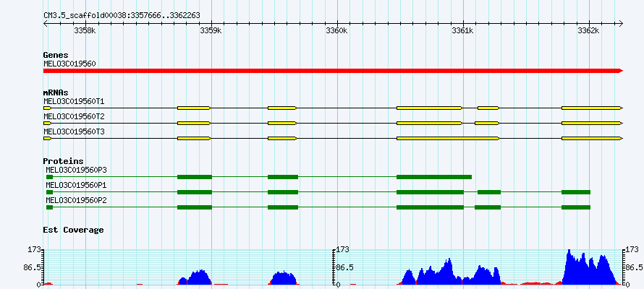
Task: Select the MELO3C019560P1 protein label
Action: (77, 185)
